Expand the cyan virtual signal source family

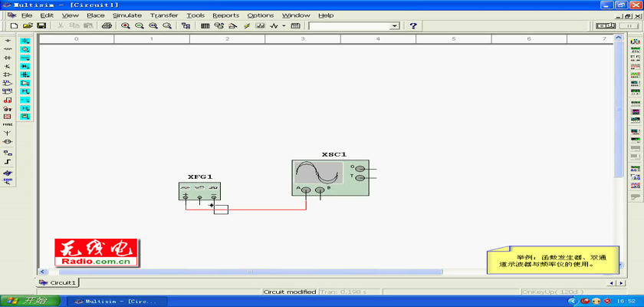pos(25,49)
